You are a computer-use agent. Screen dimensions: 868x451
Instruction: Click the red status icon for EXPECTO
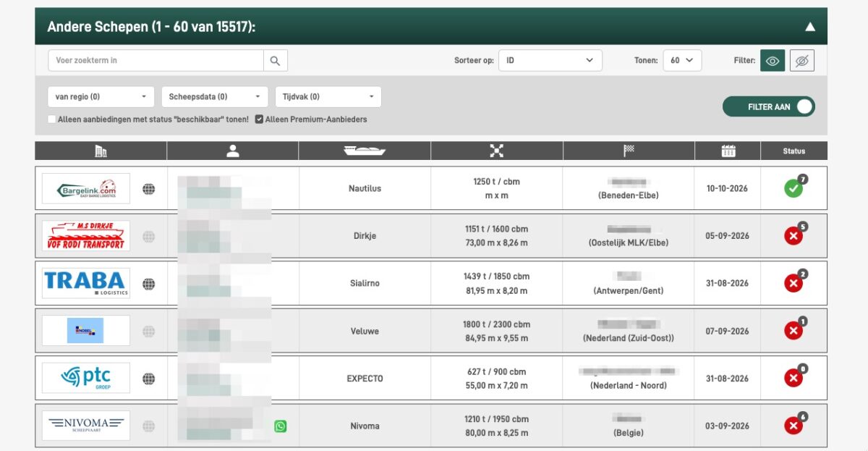[x=793, y=379]
